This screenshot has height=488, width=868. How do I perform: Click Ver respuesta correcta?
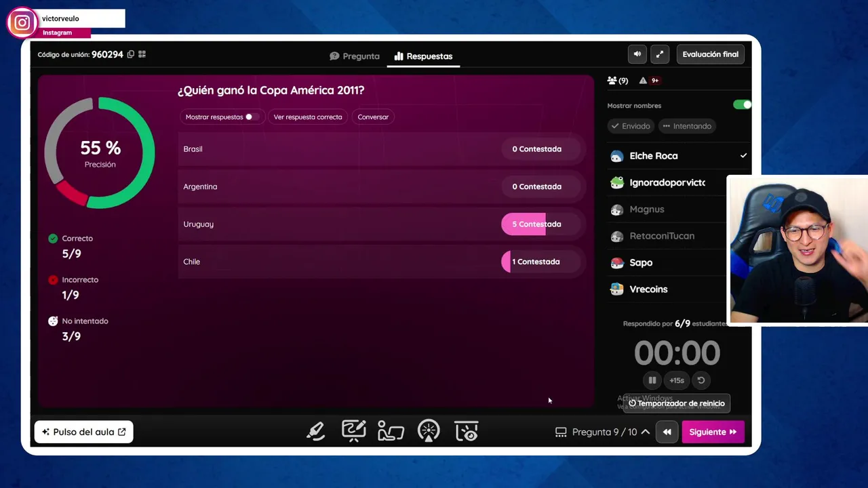point(308,117)
